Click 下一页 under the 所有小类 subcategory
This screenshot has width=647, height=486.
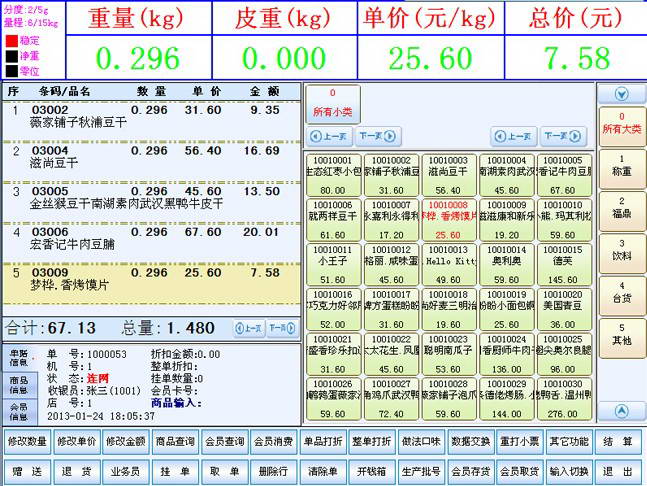pos(371,136)
